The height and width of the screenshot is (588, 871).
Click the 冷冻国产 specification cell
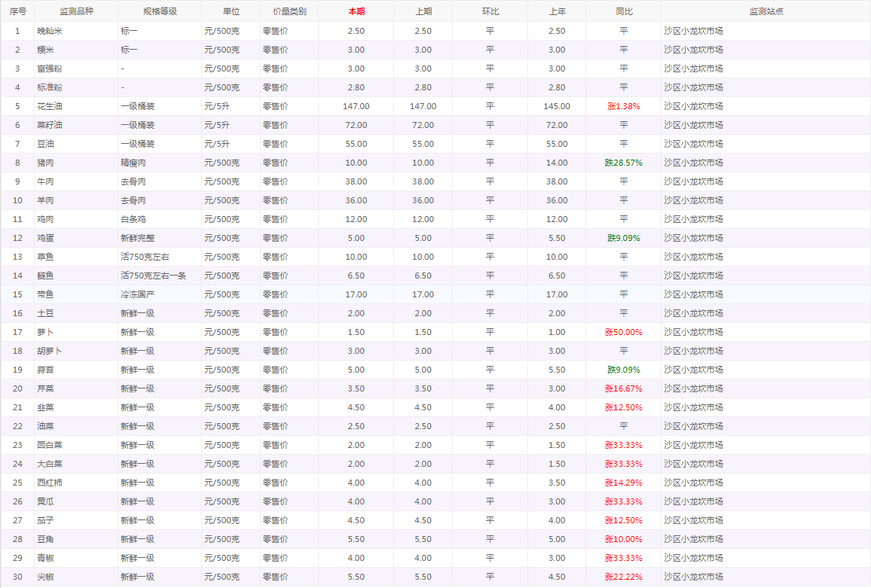(x=138, y=294)
